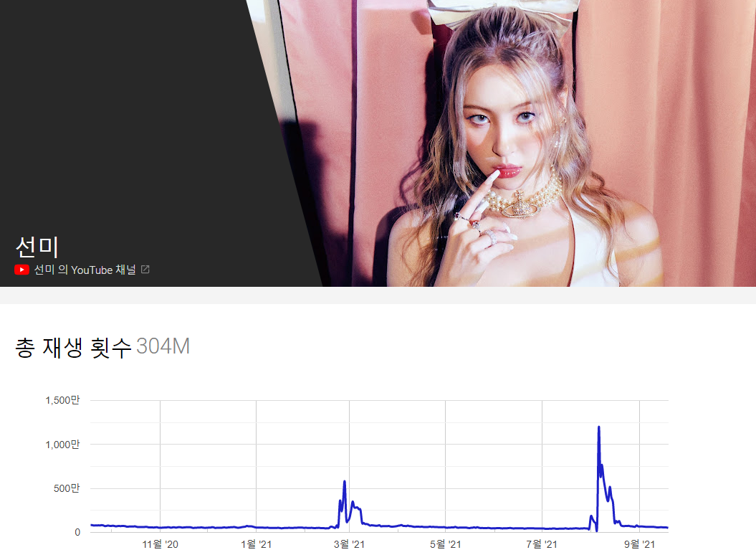Click the 7월 '21 x-axis label
This screenshot has width=756, height=555.
(x=542, y=545)
